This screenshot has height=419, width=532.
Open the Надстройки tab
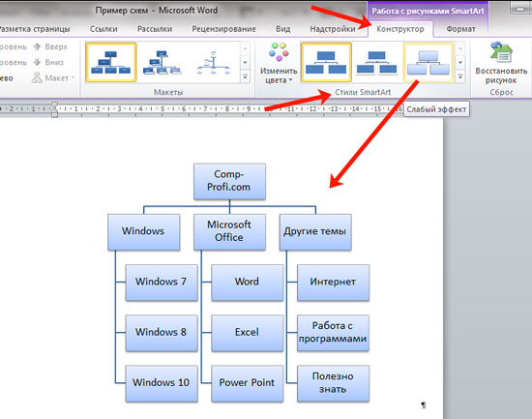(333, 29)
